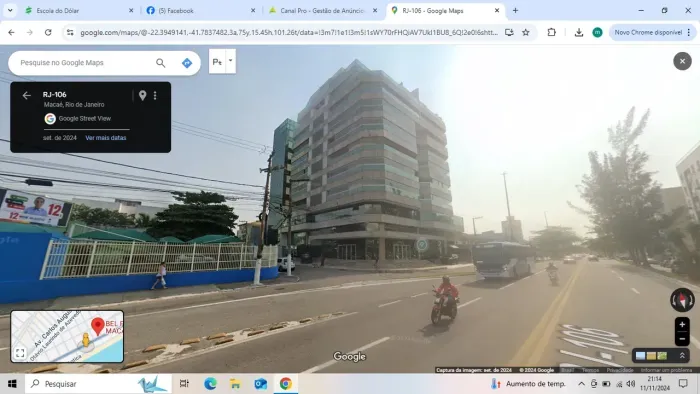Click the address bar URL
Viewport: 700px width, 394px height.
[x=289, y=32]
